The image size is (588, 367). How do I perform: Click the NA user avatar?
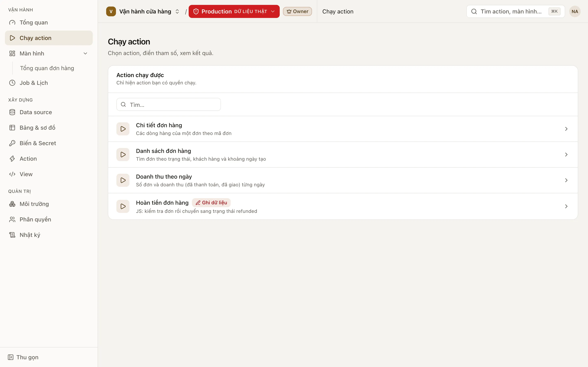pos(575,11)
